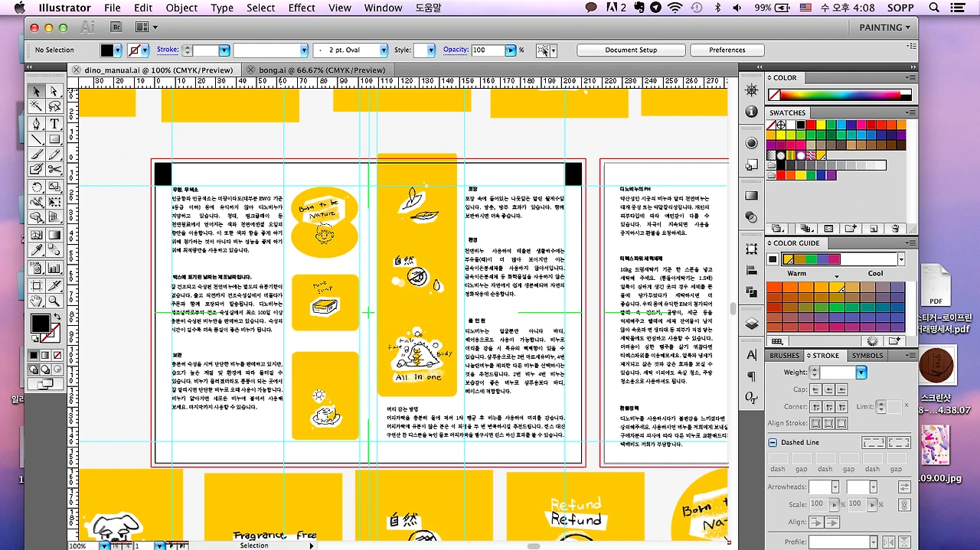Swap fill and stroke colors arrow
Viewport: 980px width, 550px height.
coord(57,317)
